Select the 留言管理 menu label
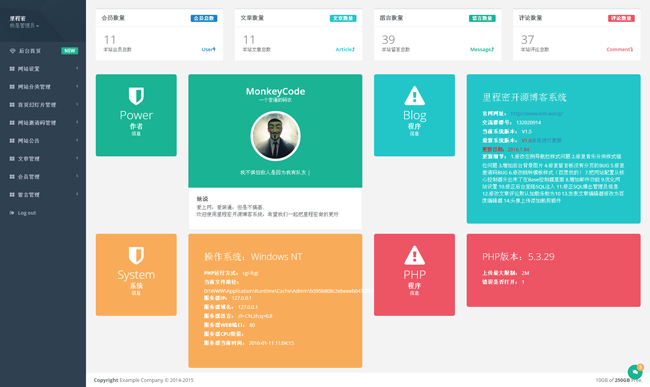Viewport: 650px width, 387px height. [x=29, y=194]
